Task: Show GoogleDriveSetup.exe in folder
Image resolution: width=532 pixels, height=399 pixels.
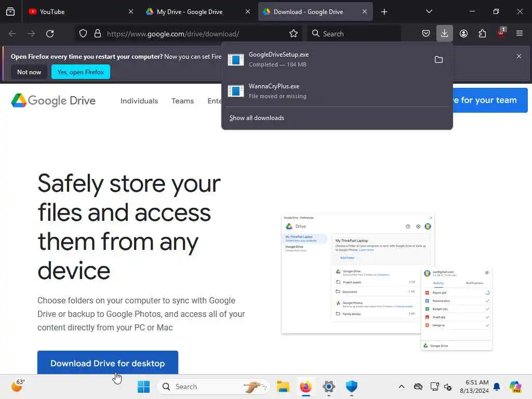Action: [438, 60]
